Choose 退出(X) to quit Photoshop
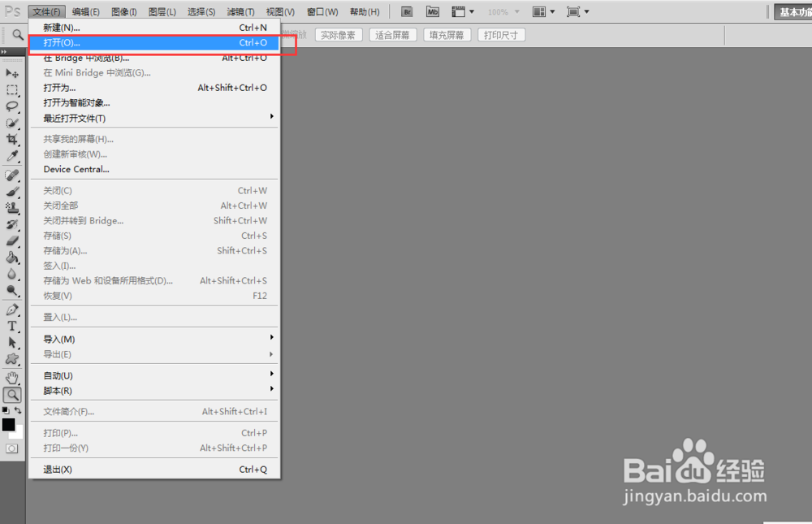Screen dimensions: 812x524 (x=154, y=469)
